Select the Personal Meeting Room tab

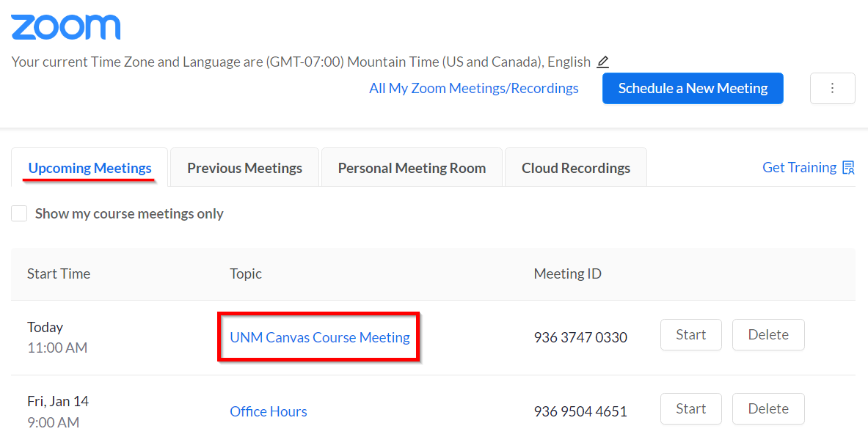412,168
